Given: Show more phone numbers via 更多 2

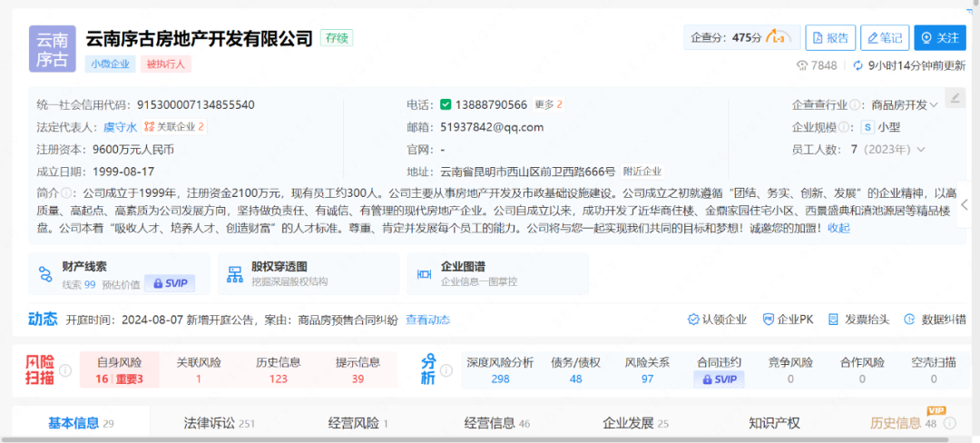Looking at the screenshot, I should point(549,104).
